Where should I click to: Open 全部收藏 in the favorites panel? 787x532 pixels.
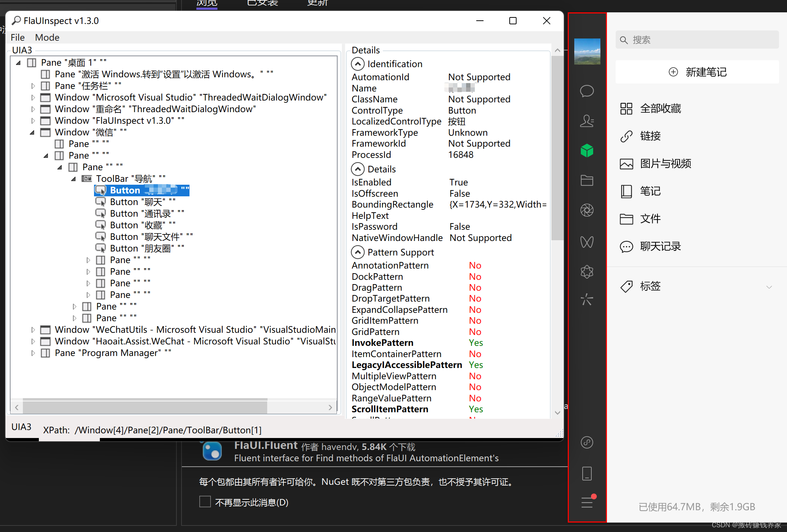[660, 109]
